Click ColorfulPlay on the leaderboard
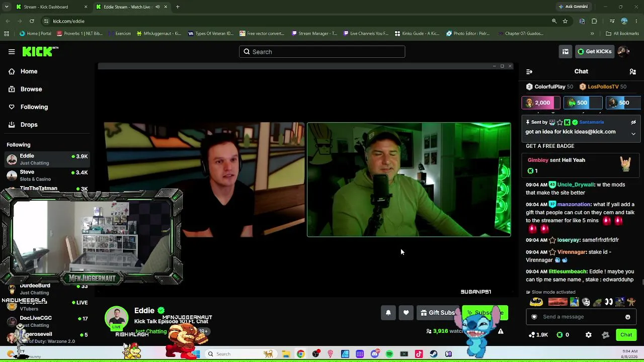 click(x=550, y=86)
